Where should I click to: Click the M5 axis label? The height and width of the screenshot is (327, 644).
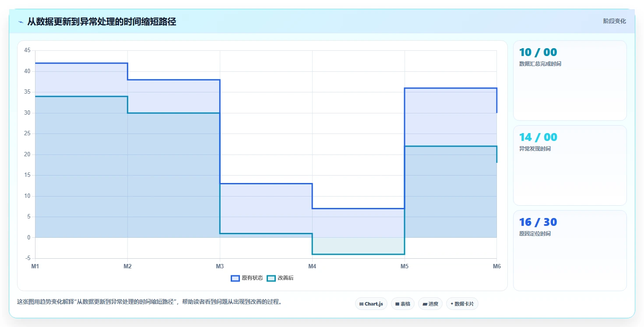405,266
